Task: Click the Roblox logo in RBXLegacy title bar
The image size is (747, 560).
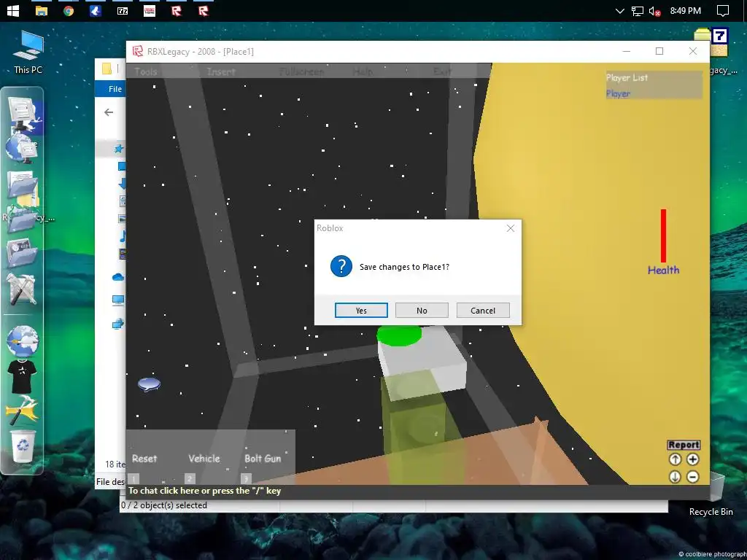Action: click(x=138, y=52)
